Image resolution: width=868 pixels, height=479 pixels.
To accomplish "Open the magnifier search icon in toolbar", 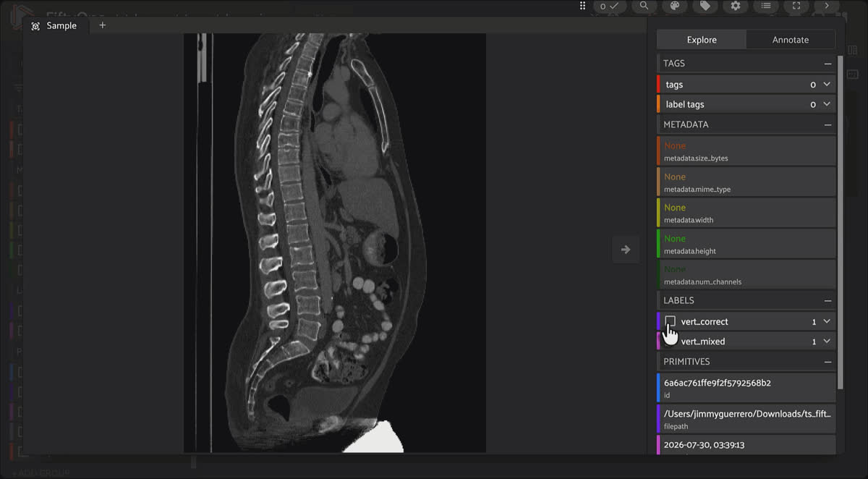I will [643, 6].
